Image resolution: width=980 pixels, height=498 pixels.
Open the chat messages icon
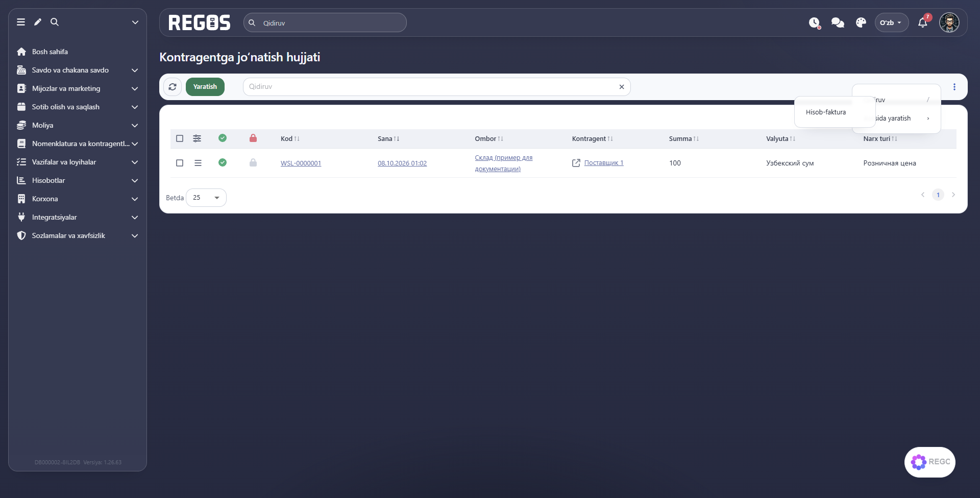(x=838, y=22)
